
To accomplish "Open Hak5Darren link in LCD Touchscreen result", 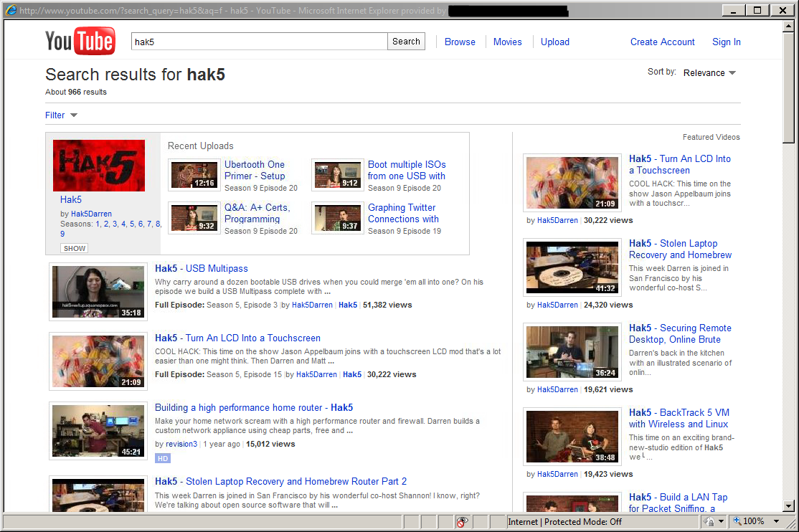I will (x=316, y=374).
